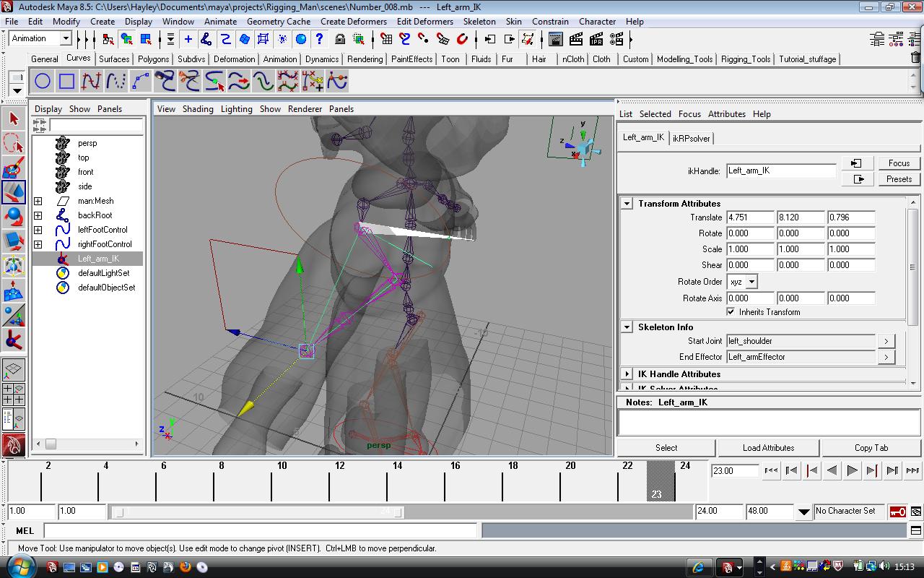The width and height of the screenshot is (924, 578).
Task: Open the Rotate Order dropdown
Action: pos(751,282)
